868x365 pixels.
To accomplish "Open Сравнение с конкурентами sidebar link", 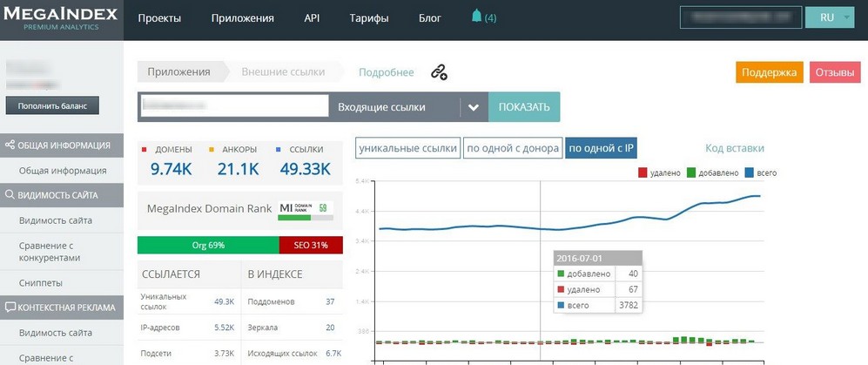I will click(x=50, y=252).
